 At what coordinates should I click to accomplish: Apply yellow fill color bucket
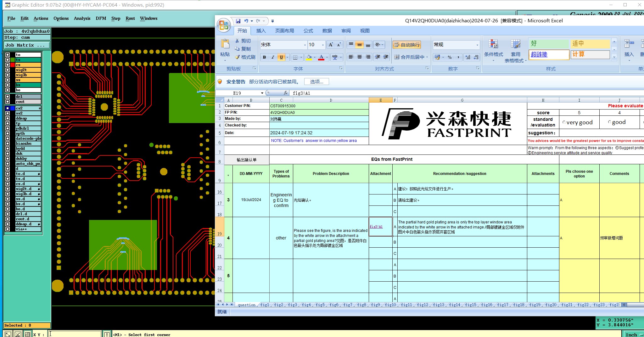(x=309, y=57)
